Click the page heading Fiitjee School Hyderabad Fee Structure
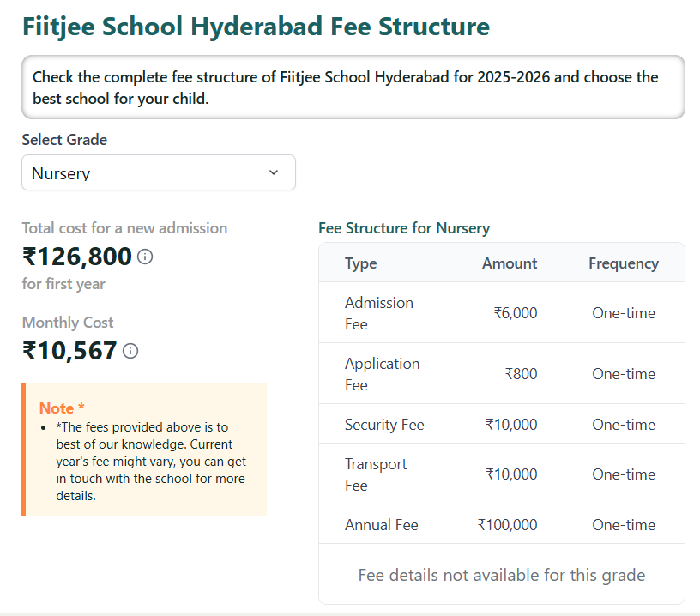 click(255, 27)
